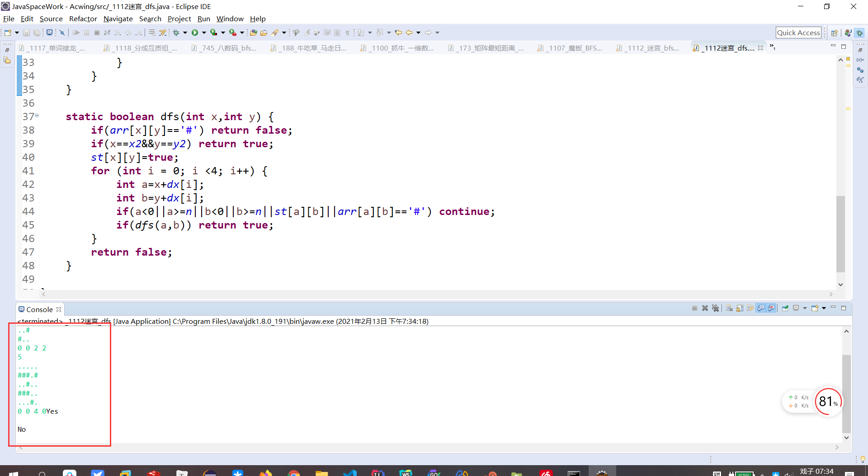
Task: Disable Show Console When Standard Error Changes
Action: 771,308
